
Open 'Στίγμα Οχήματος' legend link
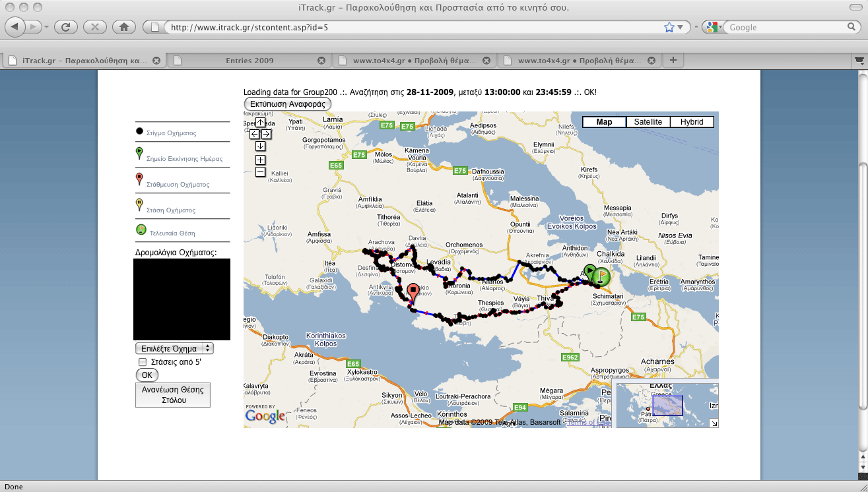[171, 133]
